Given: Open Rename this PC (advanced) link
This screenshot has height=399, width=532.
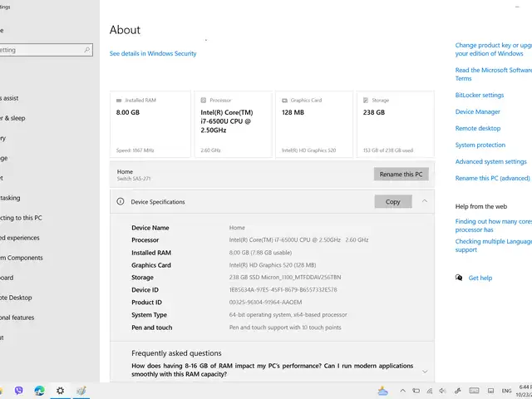Looking at the screenshot, I should click(493, 178).
